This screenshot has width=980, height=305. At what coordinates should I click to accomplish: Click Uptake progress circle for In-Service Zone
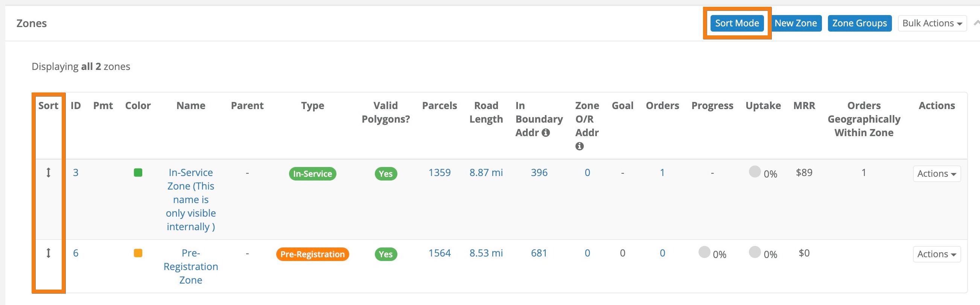coord(755,171)
